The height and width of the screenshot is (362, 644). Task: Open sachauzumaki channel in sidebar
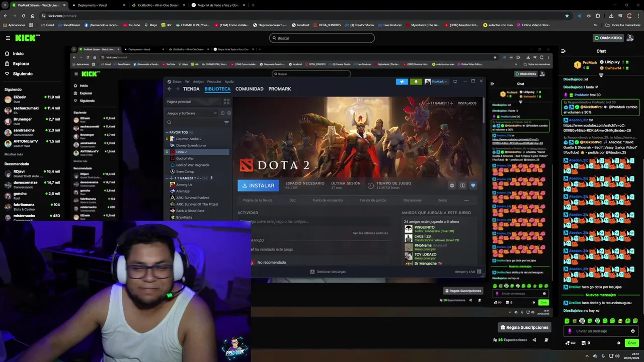click(x=32, y=110)
